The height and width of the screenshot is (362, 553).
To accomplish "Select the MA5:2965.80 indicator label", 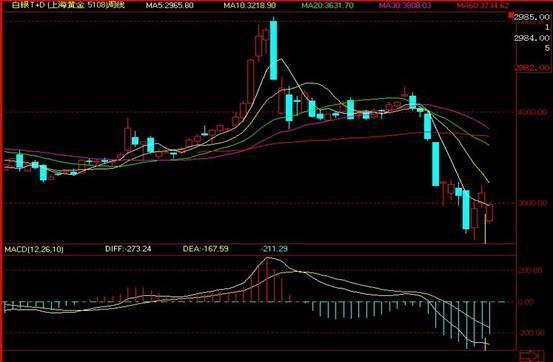I will pos(170,5).
